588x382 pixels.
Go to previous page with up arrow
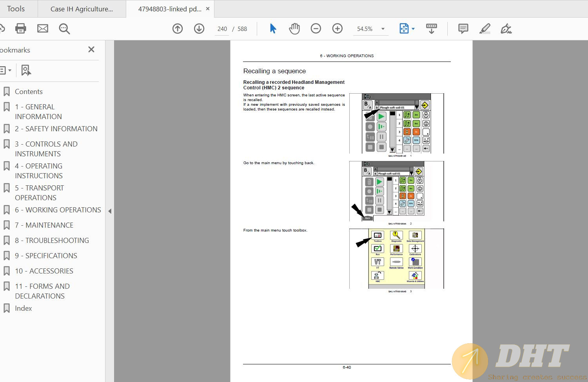tap(178, 29)
